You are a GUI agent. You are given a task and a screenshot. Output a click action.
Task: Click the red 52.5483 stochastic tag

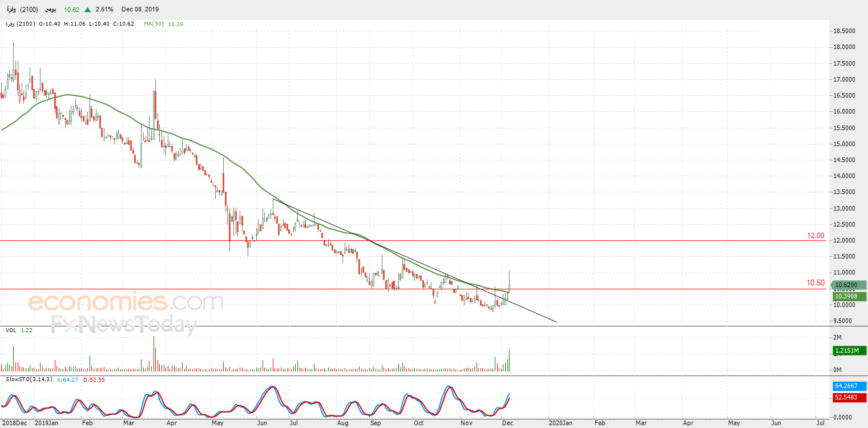(x=850, y=398)
